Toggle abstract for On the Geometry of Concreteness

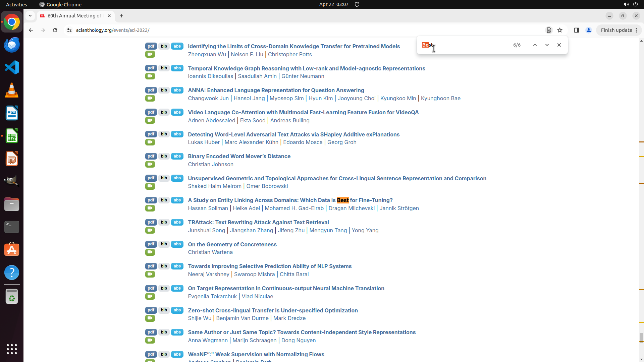(177, 244)
